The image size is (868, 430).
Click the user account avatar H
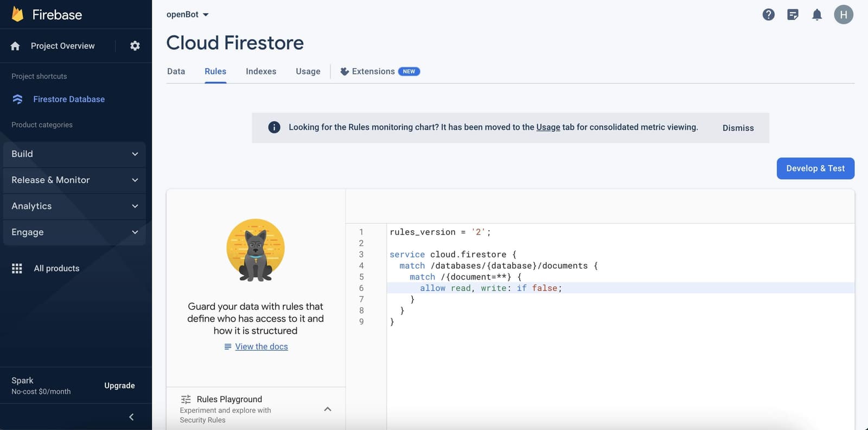(x=844, y=15)
